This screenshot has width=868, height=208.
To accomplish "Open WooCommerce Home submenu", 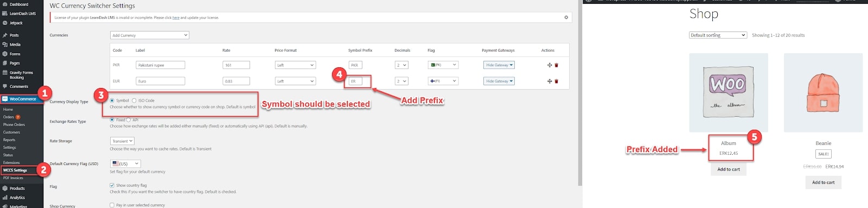I will [8, 110].
